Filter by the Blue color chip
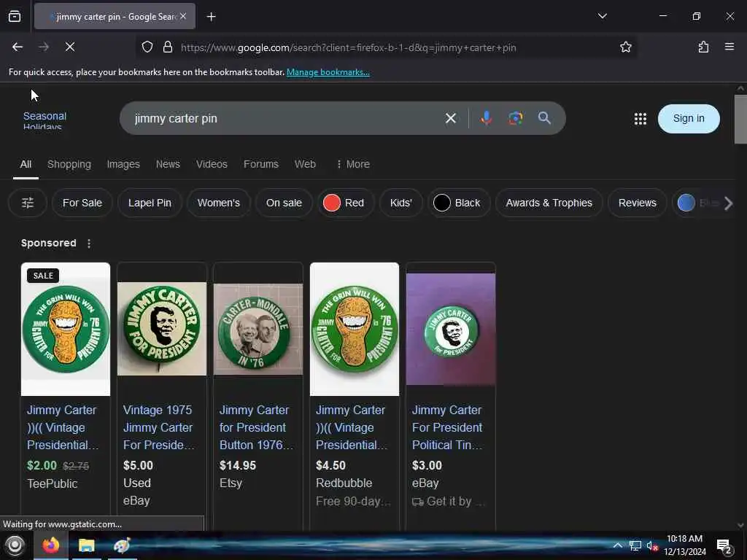The image size is (747, 560). point(698,203)
